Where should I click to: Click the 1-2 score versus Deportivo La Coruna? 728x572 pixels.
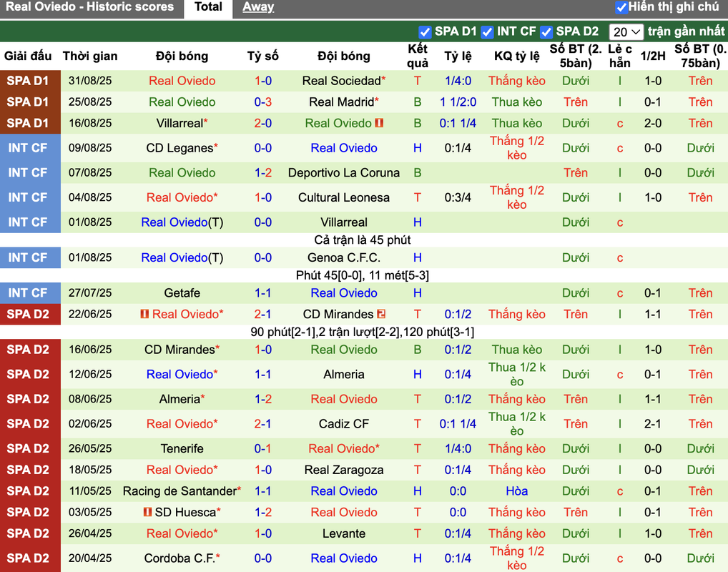pos(262,173)
